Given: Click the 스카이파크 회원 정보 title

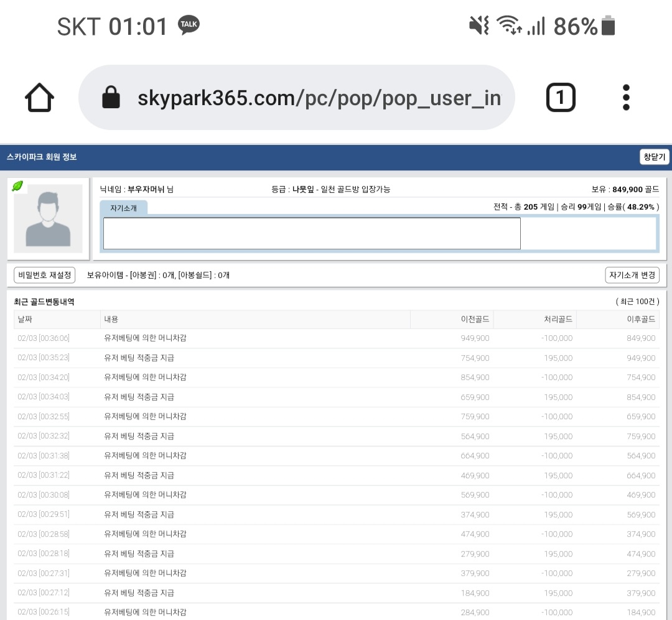Looking at the screenshot, I should click(42, 157).
